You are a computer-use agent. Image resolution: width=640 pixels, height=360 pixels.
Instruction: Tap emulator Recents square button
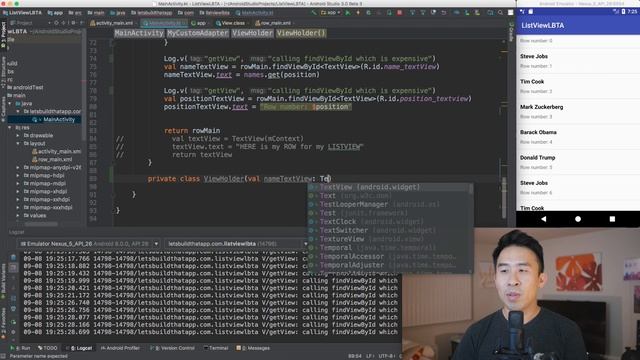pyautogui.click(x=612, y=219)
